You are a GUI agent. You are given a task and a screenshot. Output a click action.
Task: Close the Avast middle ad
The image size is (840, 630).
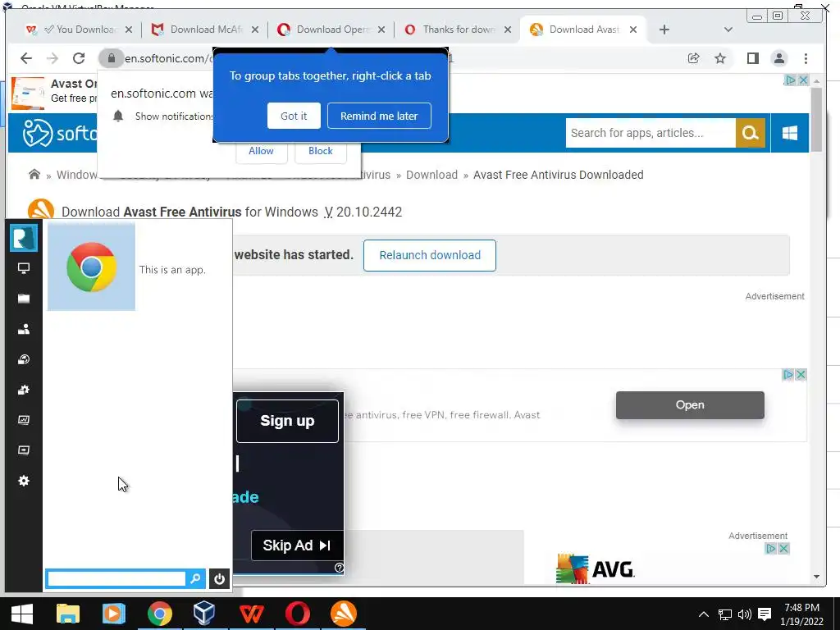pos(801,374)
